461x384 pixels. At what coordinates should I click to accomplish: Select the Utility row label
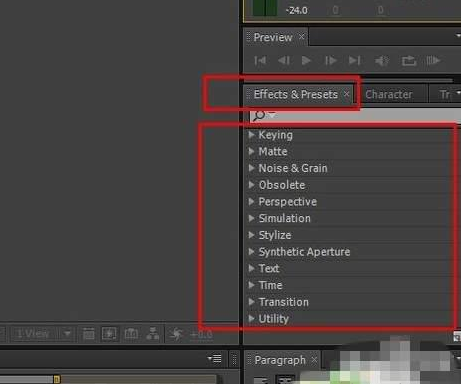click(x=274, y=319)
